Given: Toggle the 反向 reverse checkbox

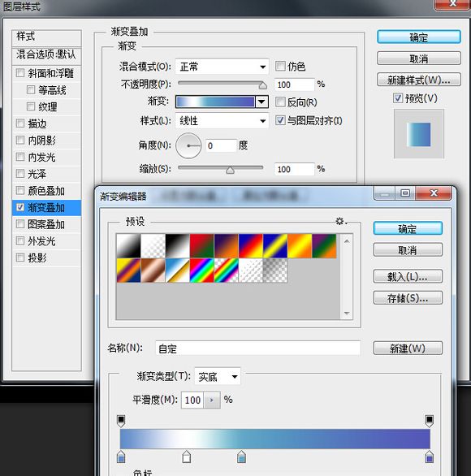Looking at the screenshot, I should [x=280, y=102].
